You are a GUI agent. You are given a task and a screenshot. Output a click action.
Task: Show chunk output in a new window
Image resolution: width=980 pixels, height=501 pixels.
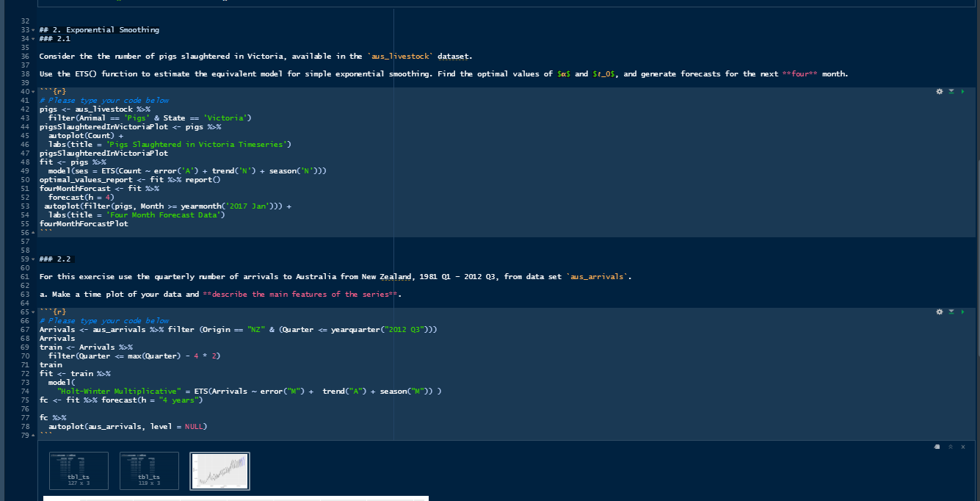pyautogui.click(x=937, y=446)
